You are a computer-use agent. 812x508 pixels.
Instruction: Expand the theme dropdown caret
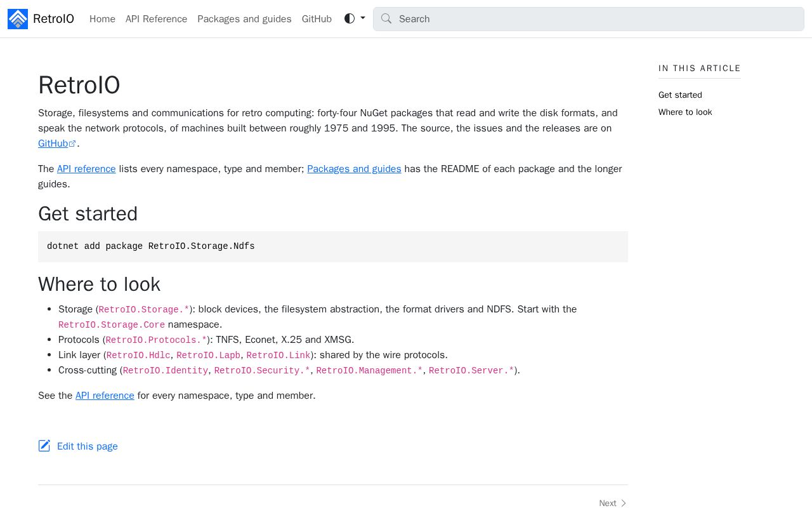[363, 18]
